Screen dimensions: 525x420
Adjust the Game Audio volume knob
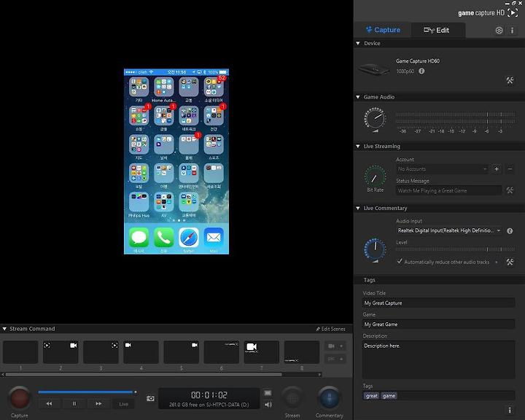click(375, 118)
